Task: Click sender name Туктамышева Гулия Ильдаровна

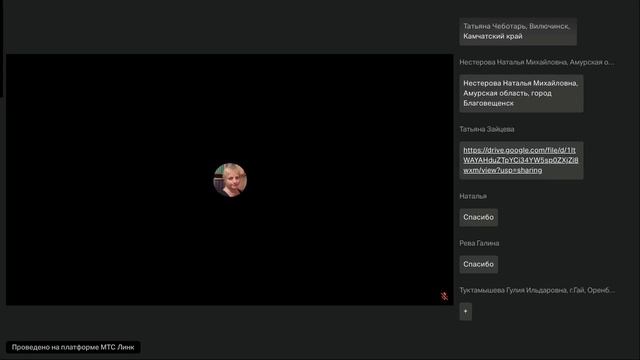Action: [x=537, y=290]
